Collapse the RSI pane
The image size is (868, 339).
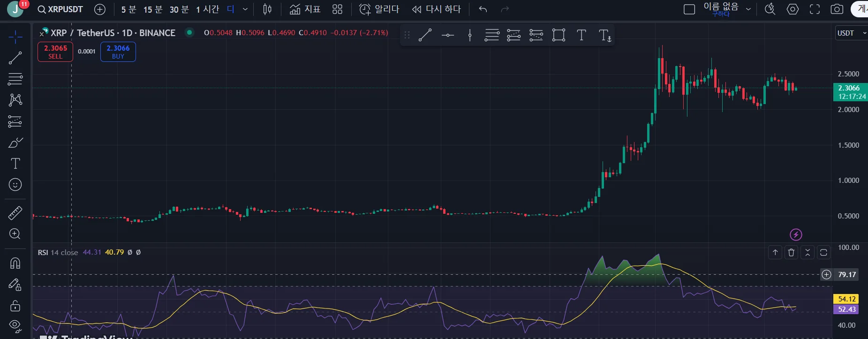click(808, 253)
